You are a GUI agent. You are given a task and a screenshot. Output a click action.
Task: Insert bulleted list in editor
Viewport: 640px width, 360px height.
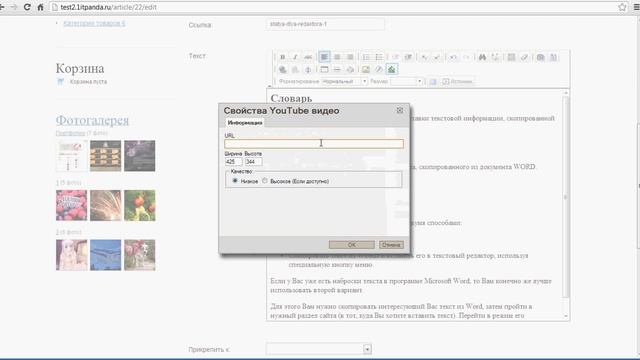point(379,57)
